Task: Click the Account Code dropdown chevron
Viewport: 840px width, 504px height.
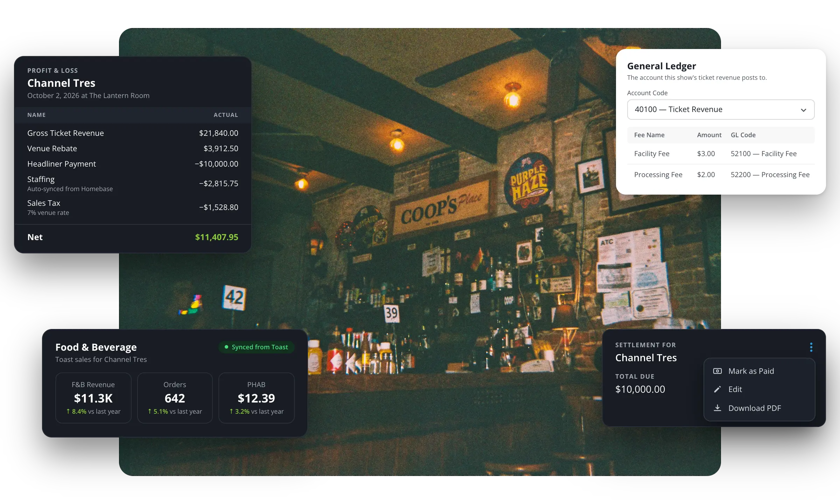Action: pyautogui.click(x=803, y=110)
